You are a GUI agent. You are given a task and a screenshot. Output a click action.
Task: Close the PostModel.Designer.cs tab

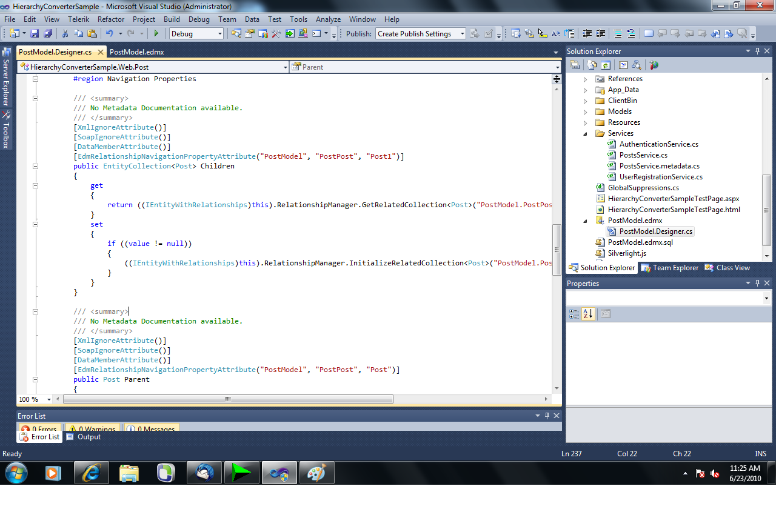click(x=101, y=52)
